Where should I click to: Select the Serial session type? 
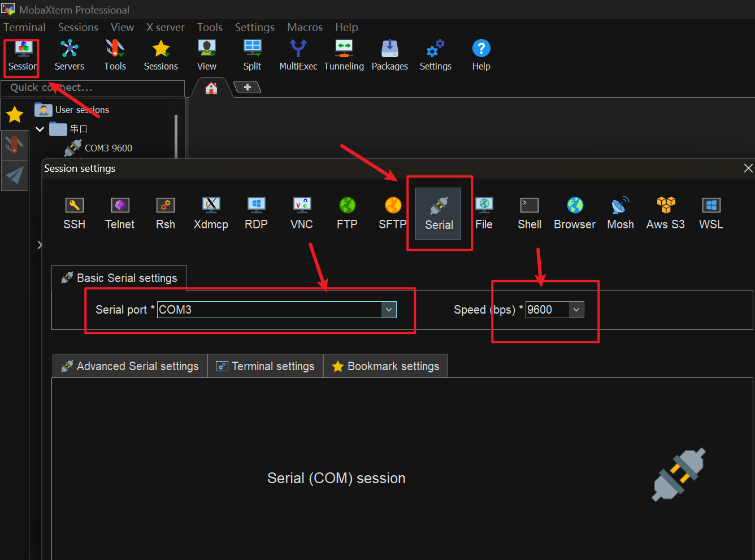click(439, 214)
